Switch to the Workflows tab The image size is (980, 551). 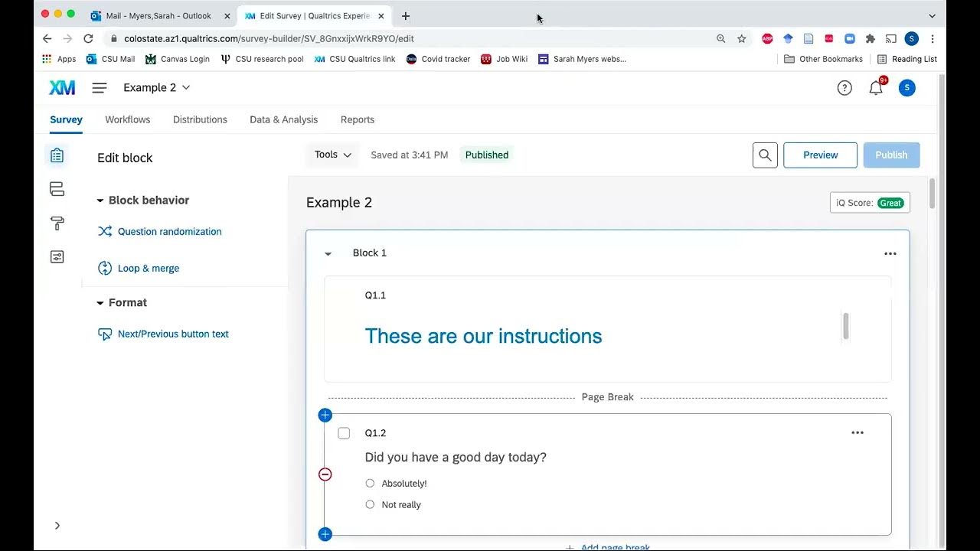128,119
